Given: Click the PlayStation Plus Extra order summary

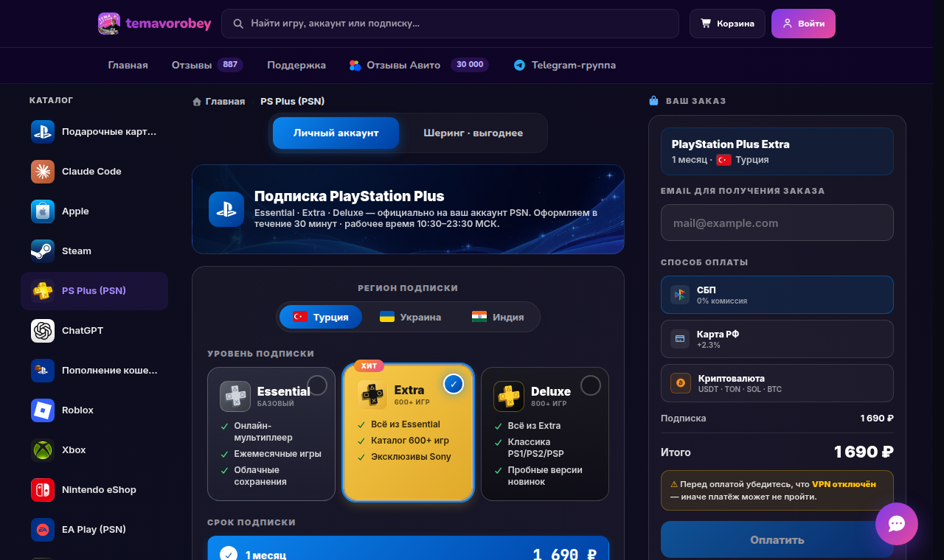Looking at the screenshot, I should [777, 151].
